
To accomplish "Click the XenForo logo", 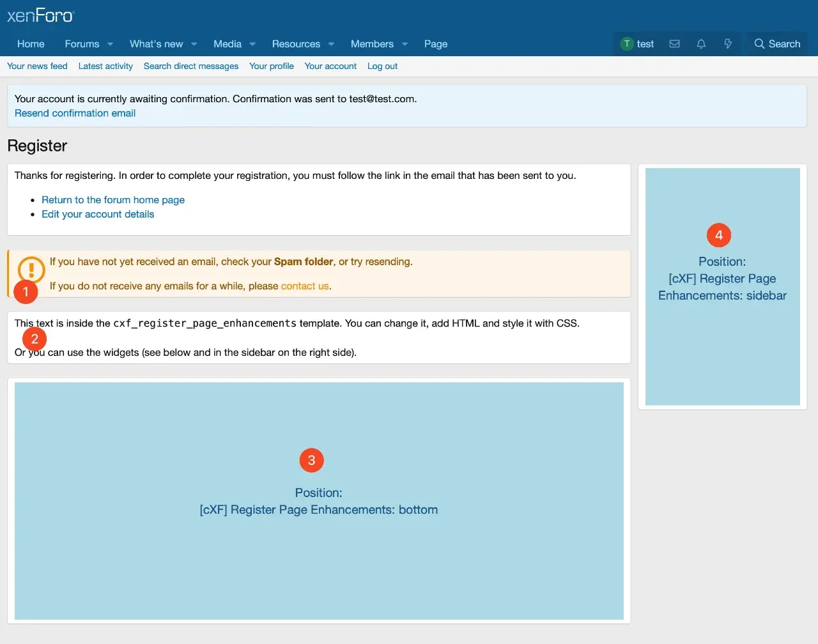I will pyautogui.click(x=41, y=15).
